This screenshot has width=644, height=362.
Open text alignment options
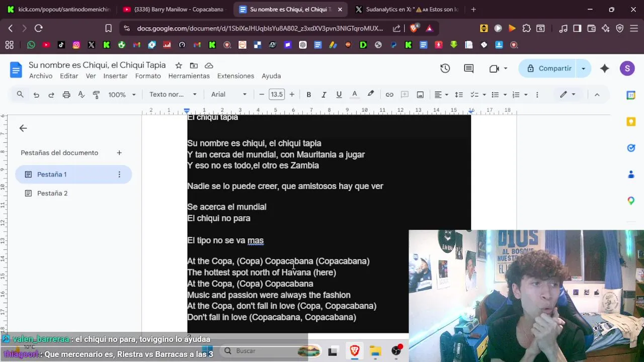pos(441,95)
